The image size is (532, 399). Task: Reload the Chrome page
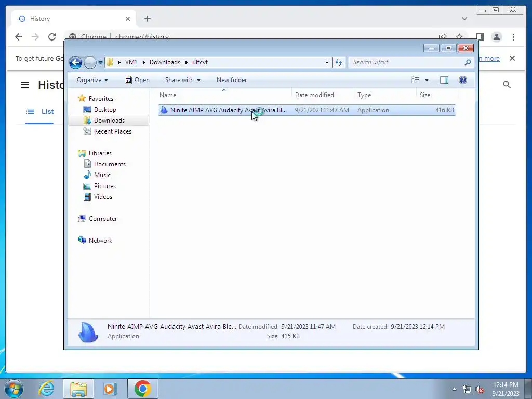pyautogui.click(x=52, y=37)
